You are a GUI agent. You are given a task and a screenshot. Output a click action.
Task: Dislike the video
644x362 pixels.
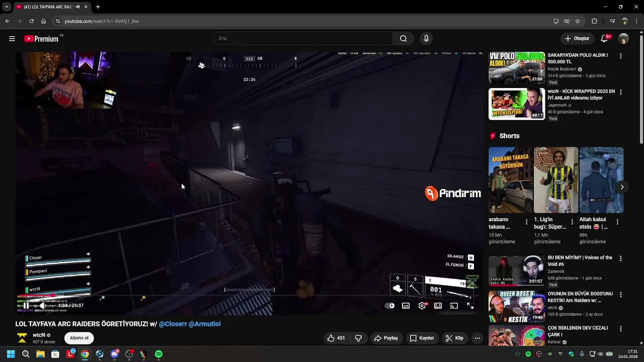[358, 338]
